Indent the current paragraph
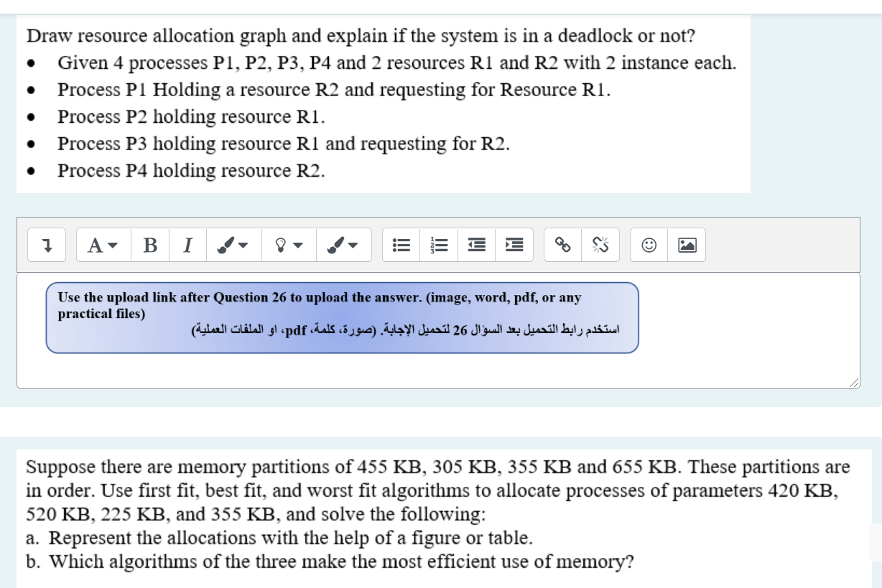Viewport: 882px width, 588px height. [x=514, y=245]
